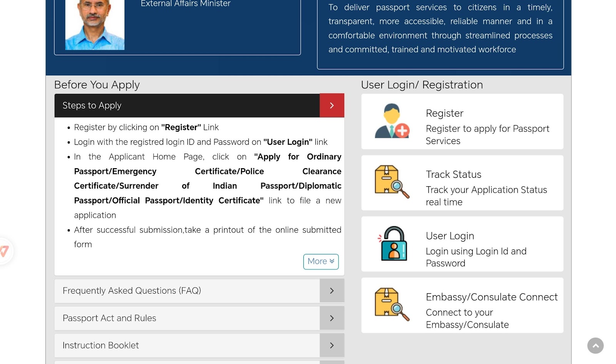Click the floating widget icon at left edge
Viewport: 616px width, 364px height.
point(5,251)
